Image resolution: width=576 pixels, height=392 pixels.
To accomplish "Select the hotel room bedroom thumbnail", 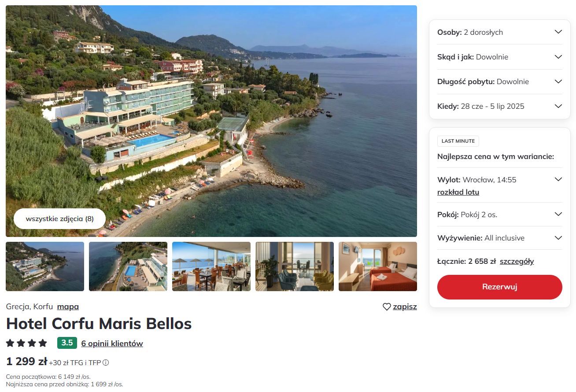I will pyautogui.click(x=378, y=266).
